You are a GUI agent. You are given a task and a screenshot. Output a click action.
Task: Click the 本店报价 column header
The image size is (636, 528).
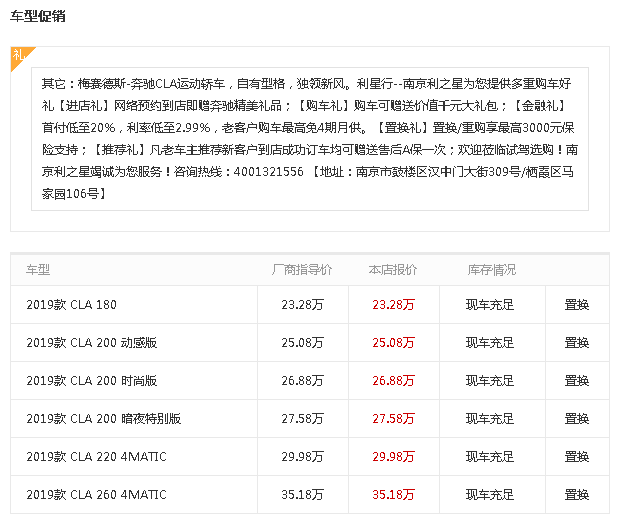click(x=393, y=270)
